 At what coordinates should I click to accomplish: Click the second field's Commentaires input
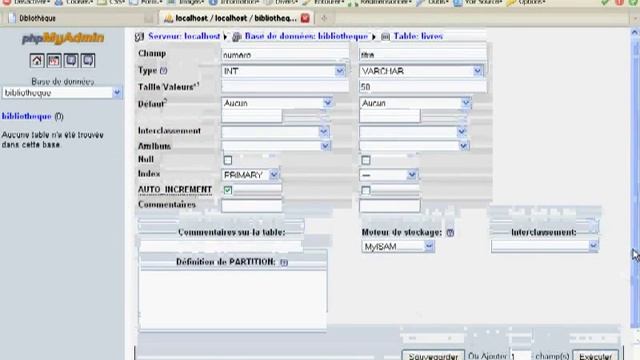tap(390, 206)
